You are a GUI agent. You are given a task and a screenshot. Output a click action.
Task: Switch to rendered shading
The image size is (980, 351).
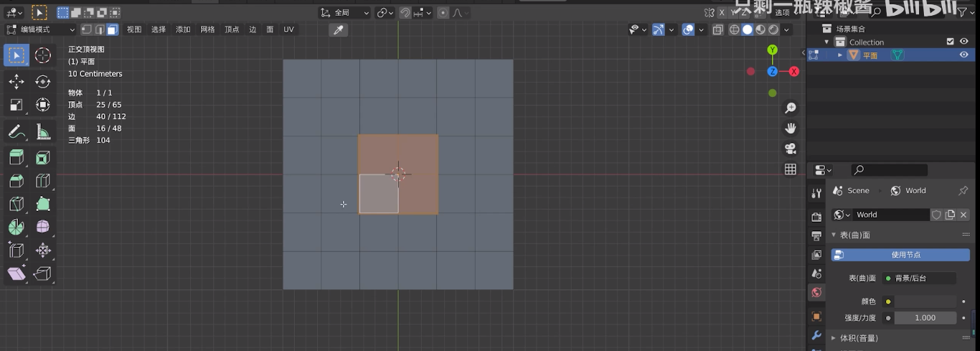[773, 29]
